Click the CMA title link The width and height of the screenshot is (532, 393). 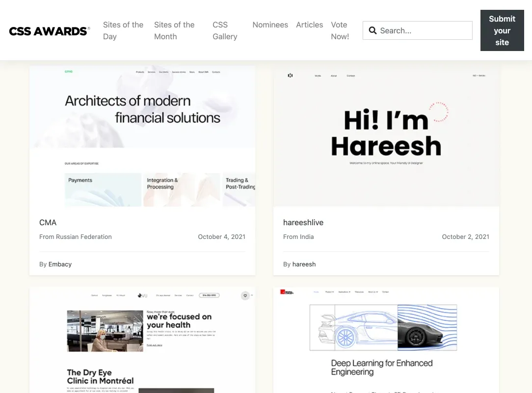pos(48,222)
